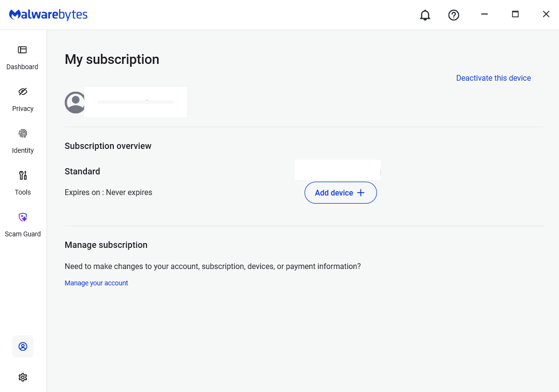Select the account profile icon in sidebar
The height and width of the screenshot is (392, 559).
click(x=23, y=346)
